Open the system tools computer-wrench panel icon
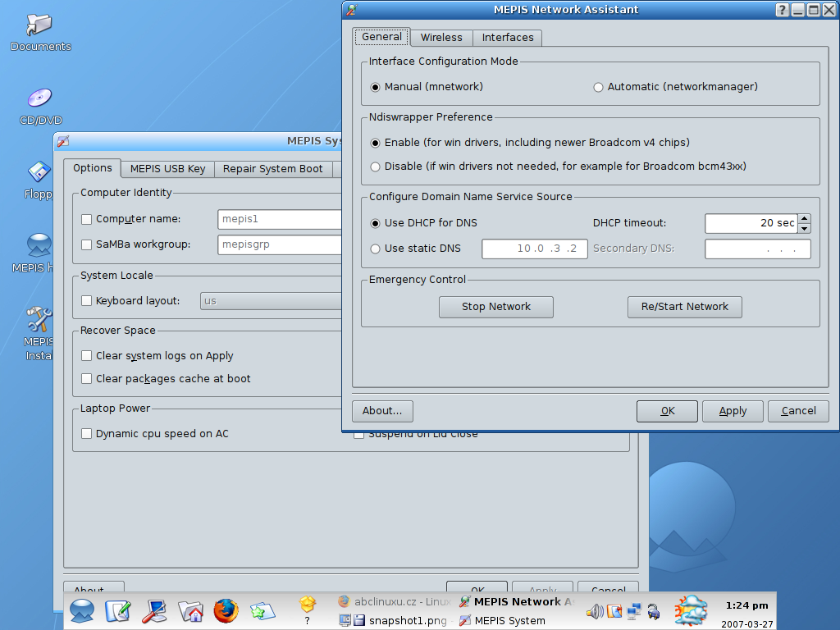The height and width of the screenshot is (630, 840). coord(154,610)
